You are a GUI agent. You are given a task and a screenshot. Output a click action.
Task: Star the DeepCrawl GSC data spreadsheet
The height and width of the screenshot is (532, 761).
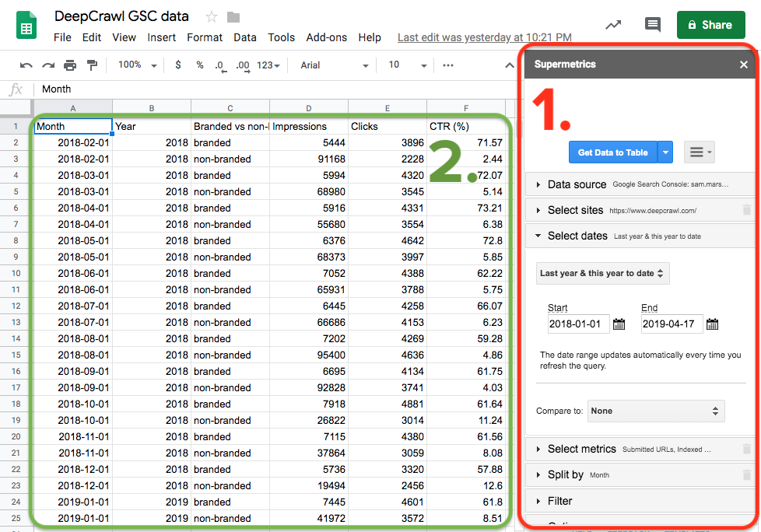coord(210,16)
